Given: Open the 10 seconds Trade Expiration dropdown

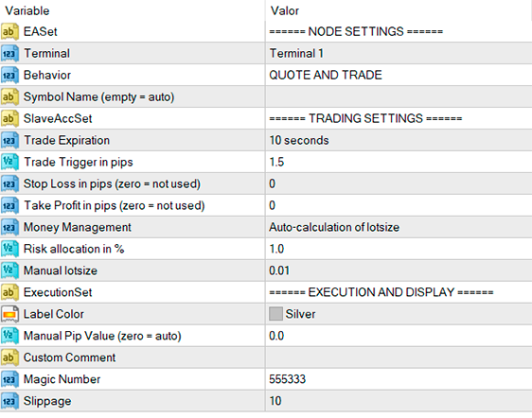Looking at the screenshot, I should click(x=399, y=140).
